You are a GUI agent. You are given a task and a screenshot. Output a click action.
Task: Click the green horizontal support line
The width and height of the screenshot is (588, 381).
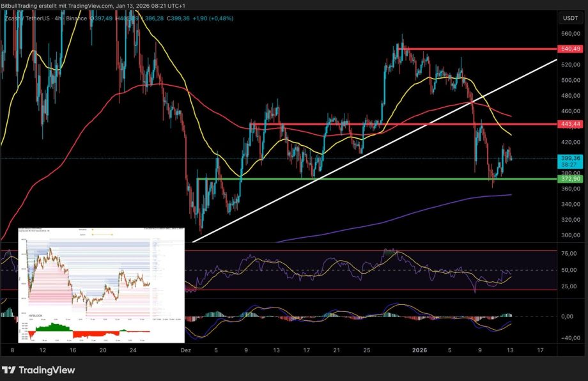(x=383, y=179)
